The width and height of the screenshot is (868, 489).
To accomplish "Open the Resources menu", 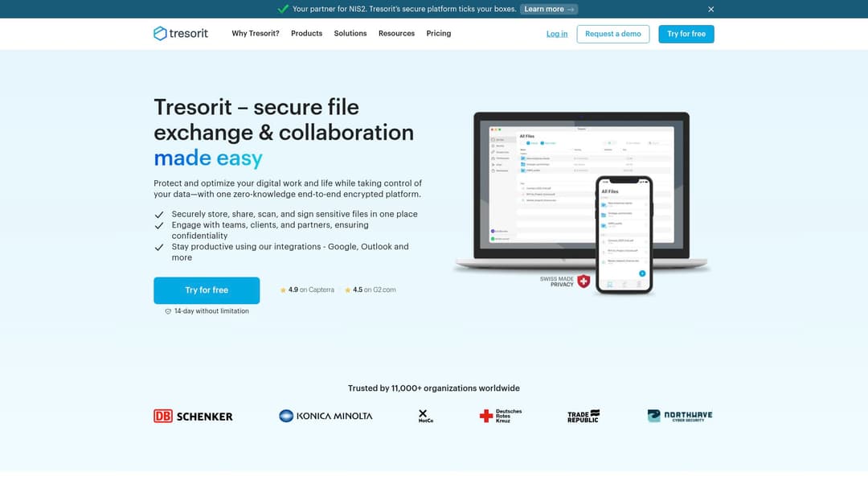I will [x=396, y=33].
